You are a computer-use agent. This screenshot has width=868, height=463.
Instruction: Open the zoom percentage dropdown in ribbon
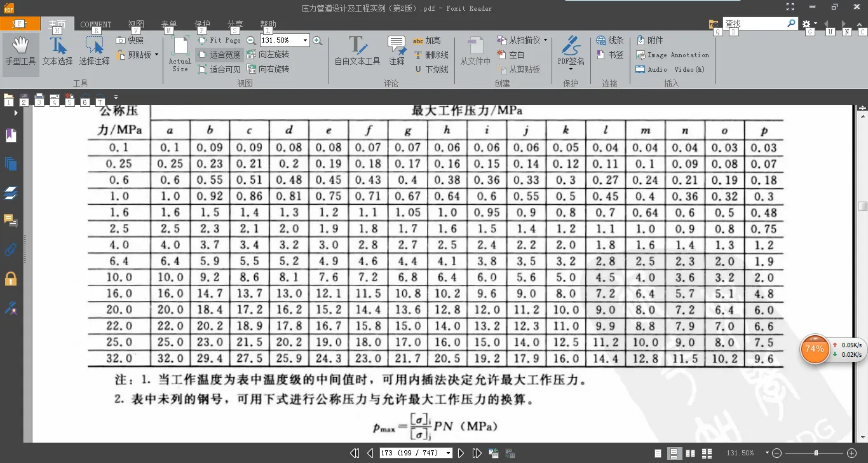click(306, 41)
